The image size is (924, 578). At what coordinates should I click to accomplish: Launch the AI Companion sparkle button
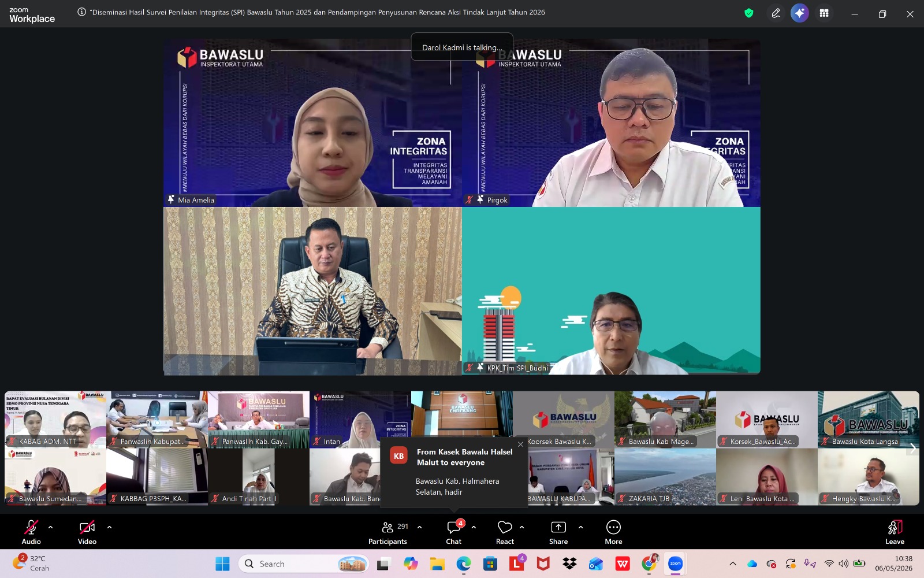point(800,13)
